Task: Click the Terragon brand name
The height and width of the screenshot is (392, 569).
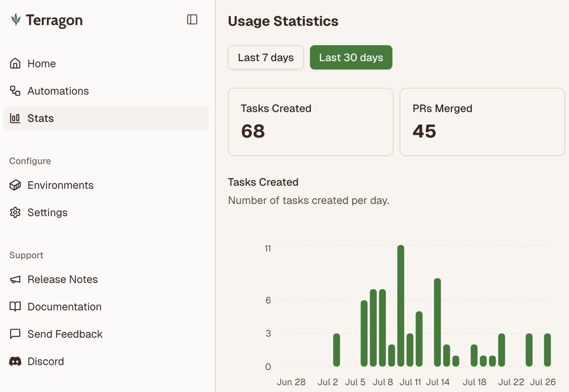Action: (x=54, y=20)
